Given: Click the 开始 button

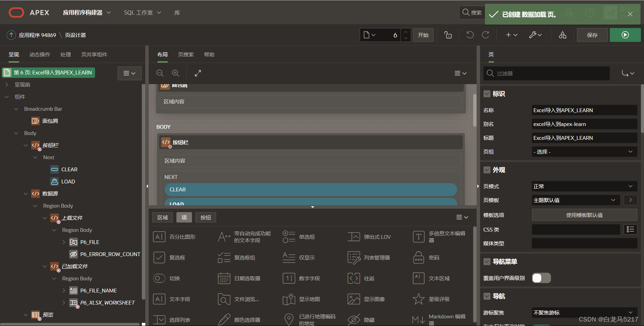Looking at the screenshot, I should (423, 35).
